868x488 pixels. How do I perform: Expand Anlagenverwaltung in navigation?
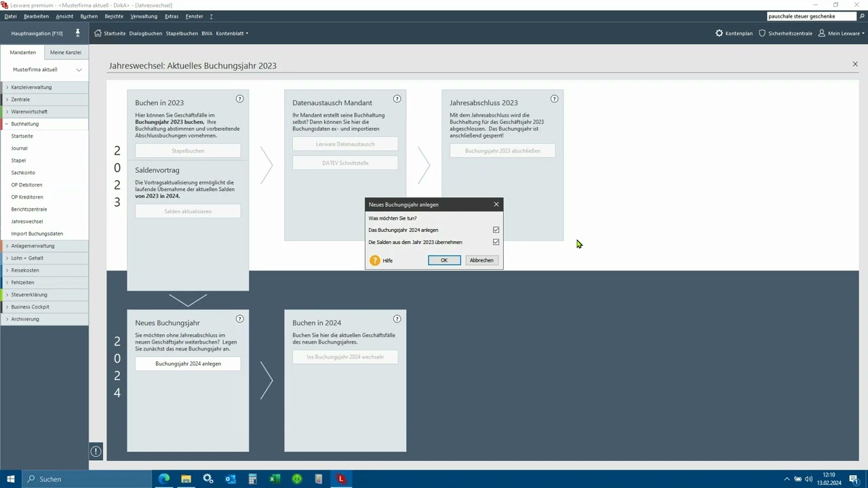tap(7, 246)
